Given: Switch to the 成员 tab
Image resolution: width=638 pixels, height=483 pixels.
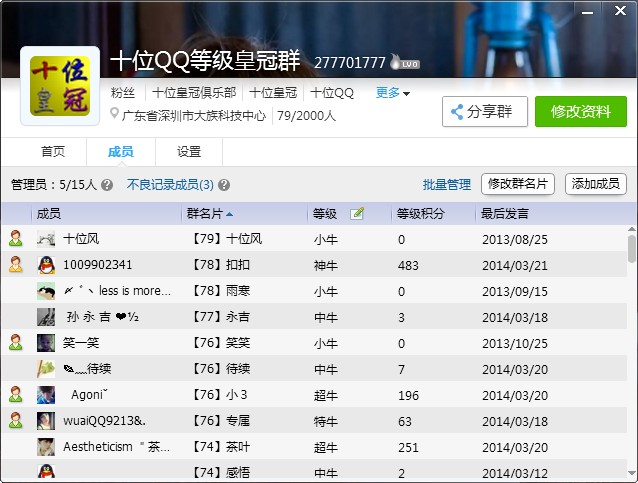Looking at the screenshot, I should coord(120,152).
